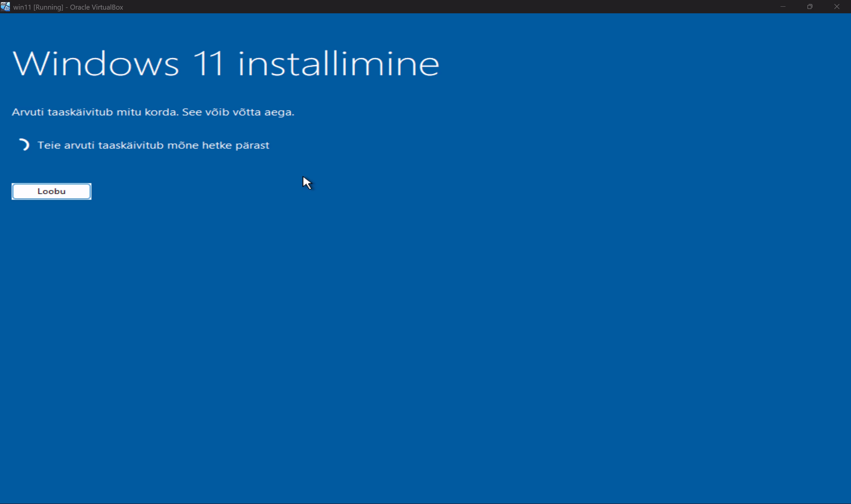Close the win11 VirtualBox window
The height and width of the screenshot is (504, 851).
(837, 6)
